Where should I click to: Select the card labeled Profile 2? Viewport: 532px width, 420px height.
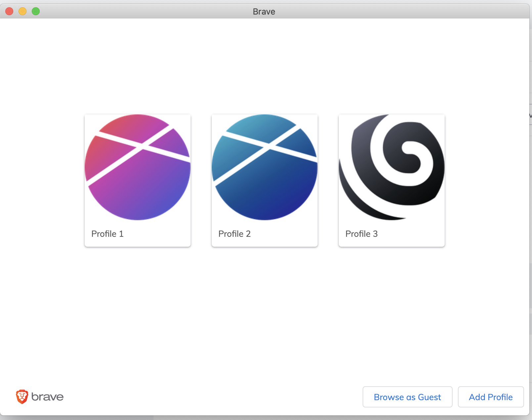[264, 180]
